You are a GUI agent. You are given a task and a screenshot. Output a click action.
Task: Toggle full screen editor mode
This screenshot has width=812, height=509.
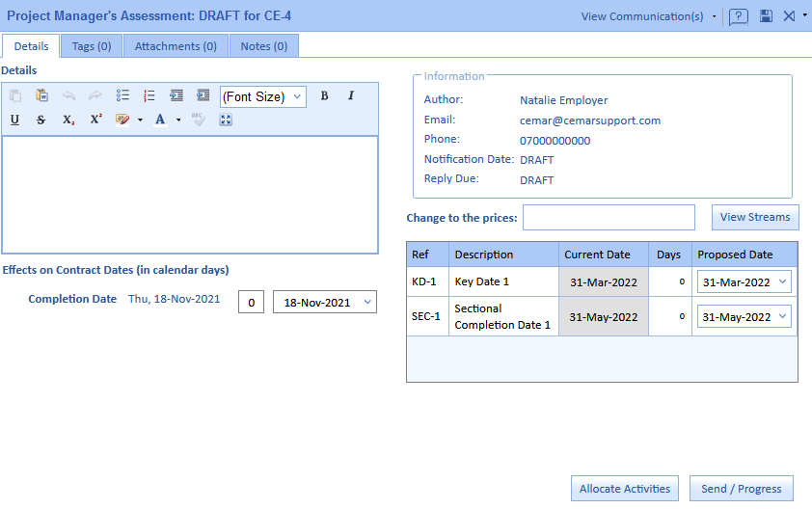(x=226, y=120)
